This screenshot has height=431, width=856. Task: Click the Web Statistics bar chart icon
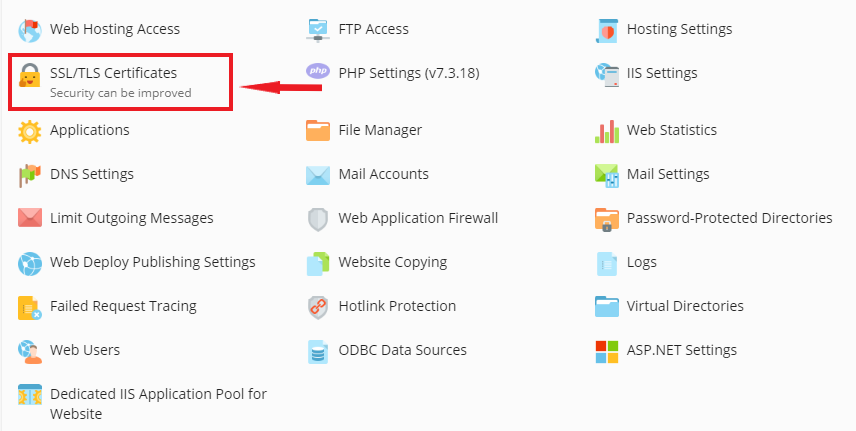point(607,131)
